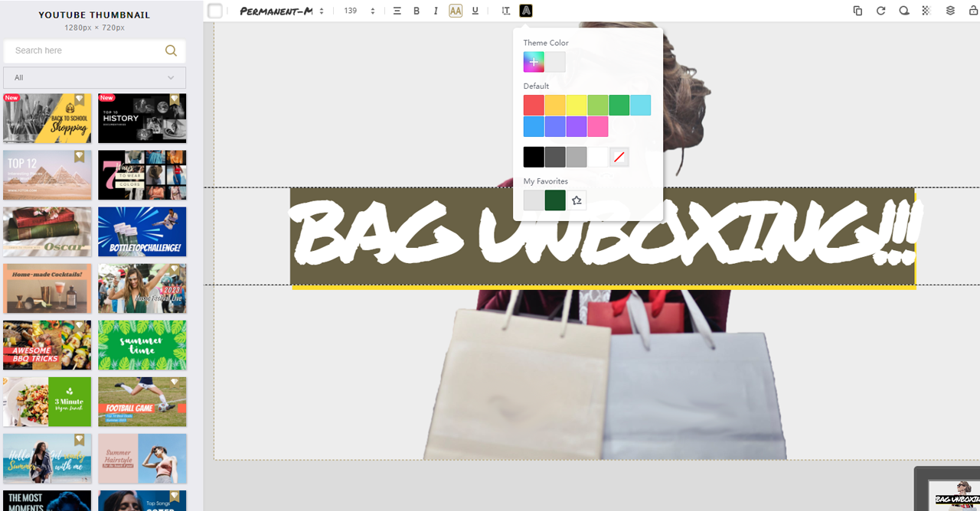Expand the All category dropdown
This screenshot has height=511, width=980.
95,77
